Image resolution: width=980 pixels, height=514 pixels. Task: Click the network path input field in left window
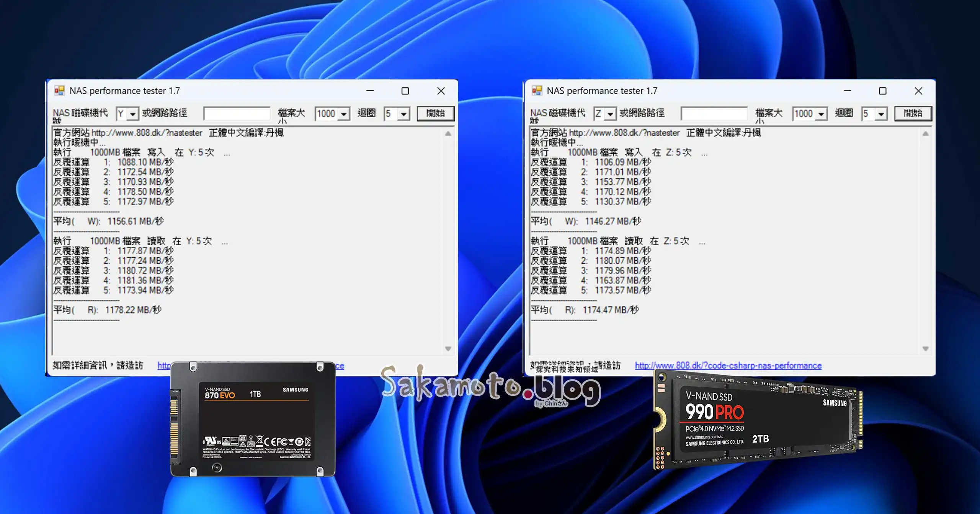237,113
